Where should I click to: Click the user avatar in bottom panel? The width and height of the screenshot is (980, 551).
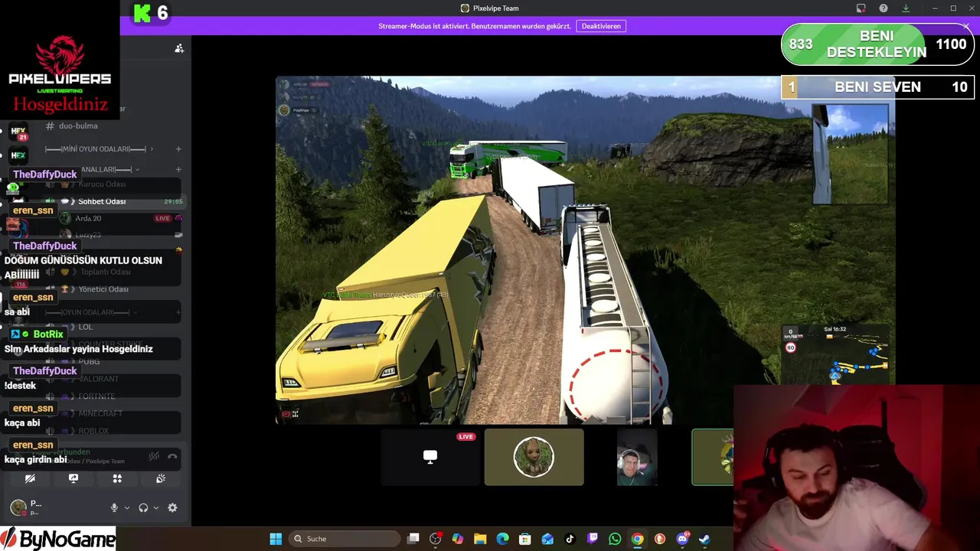(x=18, y=507)
